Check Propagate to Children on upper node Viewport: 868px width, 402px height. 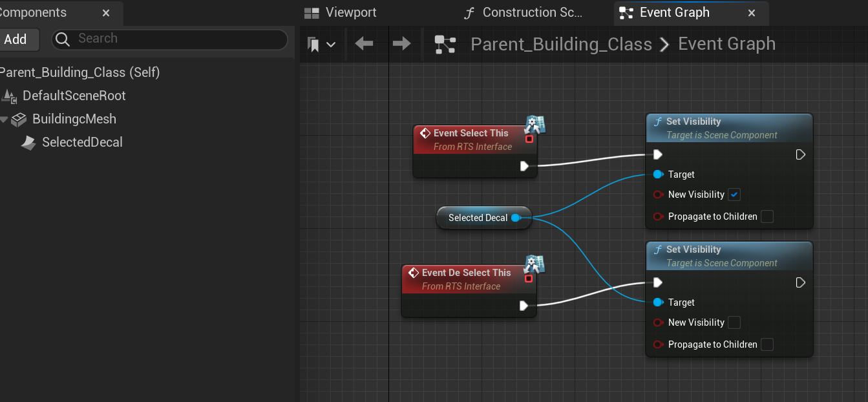(767, 217)
